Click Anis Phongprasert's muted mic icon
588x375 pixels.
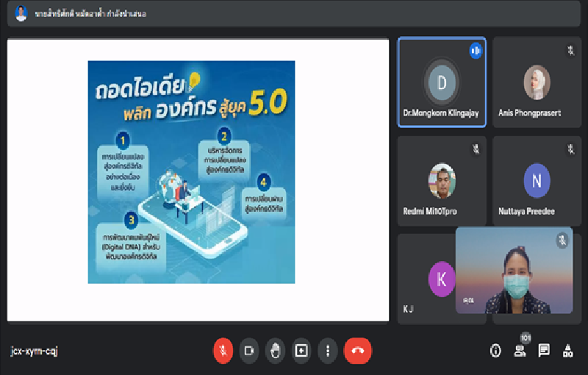[x=570, y=51]
